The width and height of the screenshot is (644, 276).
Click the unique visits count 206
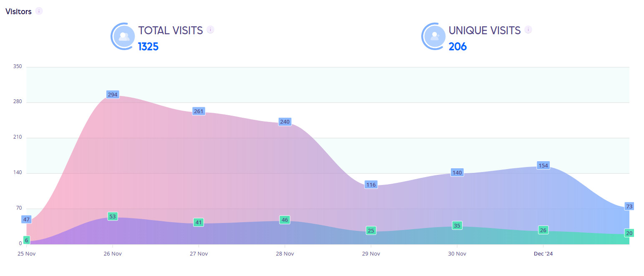[458, 46]
